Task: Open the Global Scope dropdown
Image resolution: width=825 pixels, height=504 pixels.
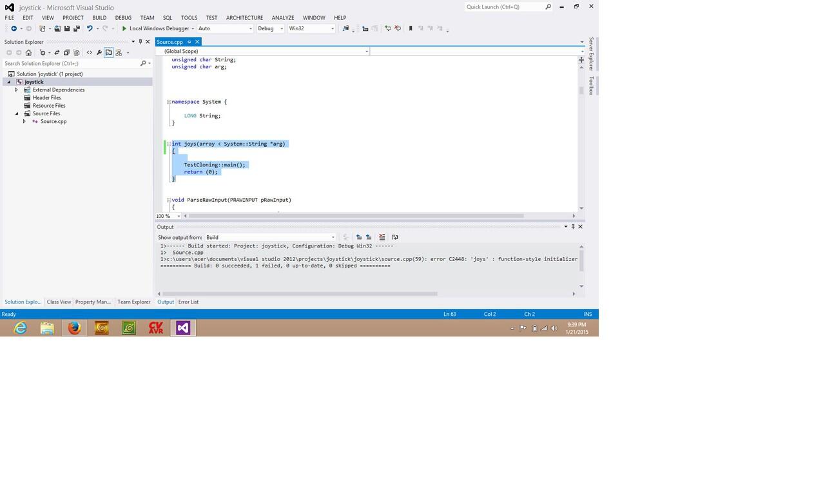Action: [263, 51]
